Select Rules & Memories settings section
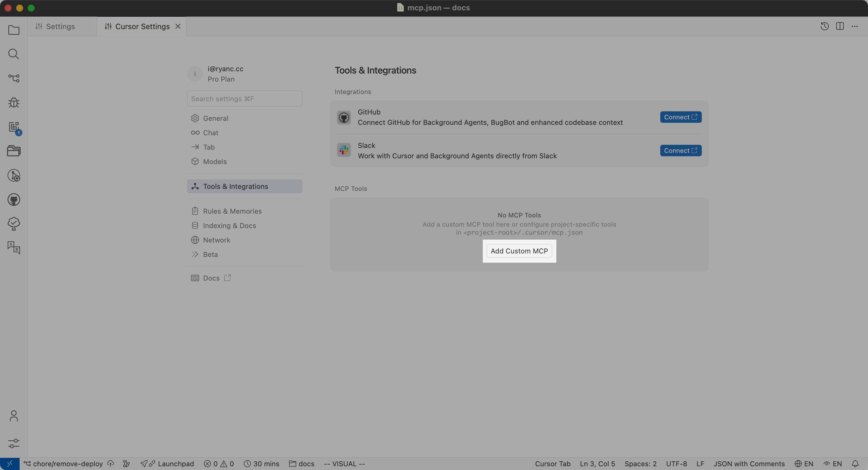Screen dimensions: 868x470 pyautogui.click(x=232, y=211)
